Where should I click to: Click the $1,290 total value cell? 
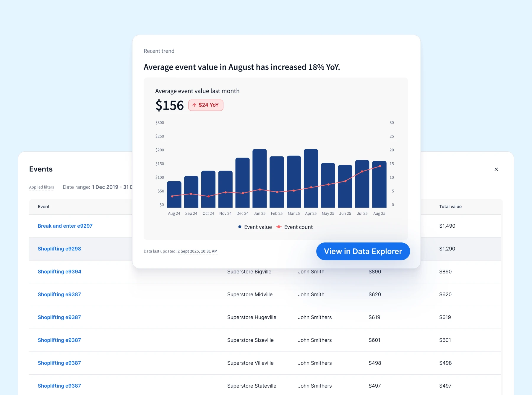pos(447,249)
